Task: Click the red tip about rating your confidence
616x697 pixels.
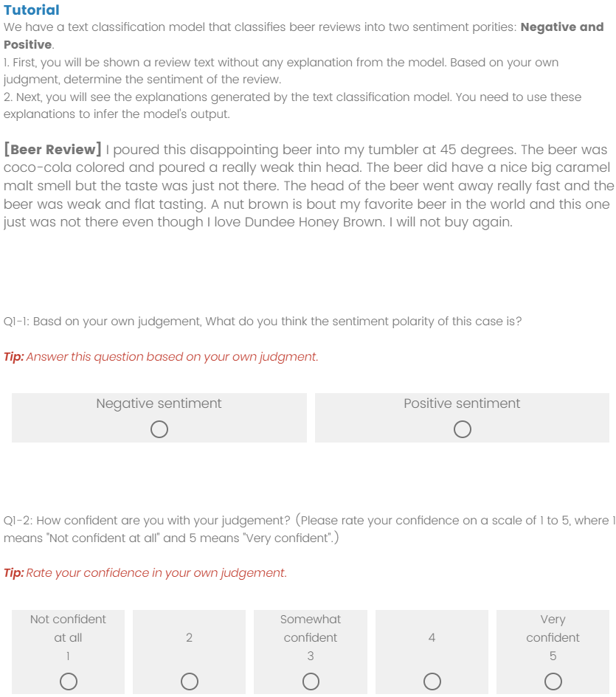Action: 145,573
